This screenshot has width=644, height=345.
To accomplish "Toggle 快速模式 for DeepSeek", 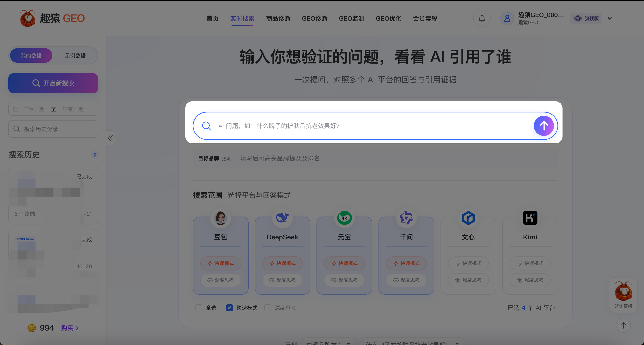I will click(x=282, y=263).
